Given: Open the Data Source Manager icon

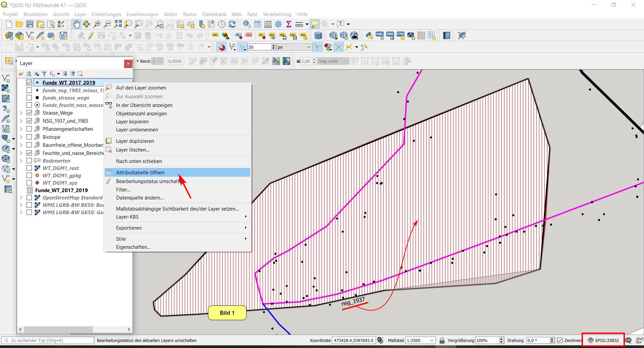Looking at the screenshot, I should 9,36.
